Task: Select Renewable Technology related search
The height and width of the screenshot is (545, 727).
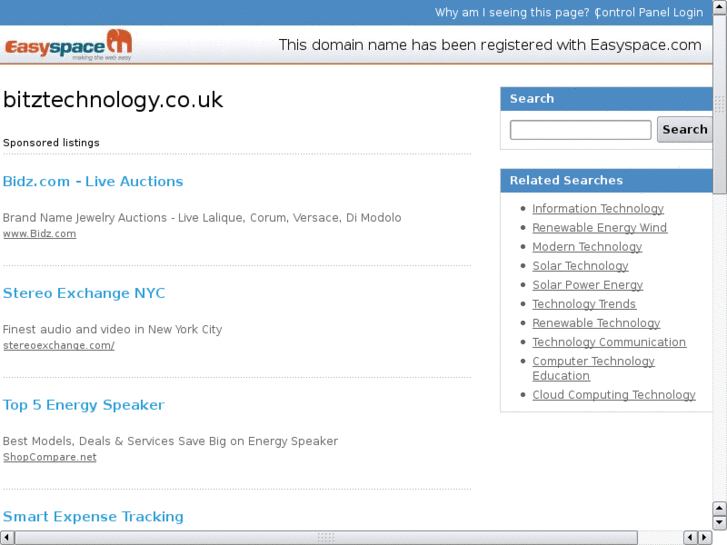Action: [596, 323]
